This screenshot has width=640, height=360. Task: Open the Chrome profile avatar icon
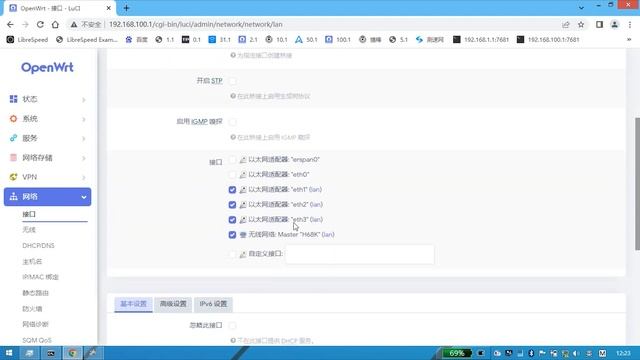[614, 24]
